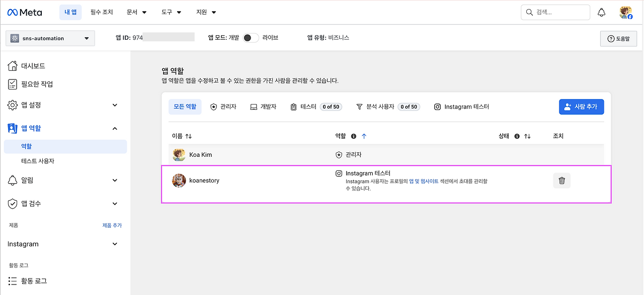
Task: Open the 지원 dropdown menu
Action: click(206, 12)
